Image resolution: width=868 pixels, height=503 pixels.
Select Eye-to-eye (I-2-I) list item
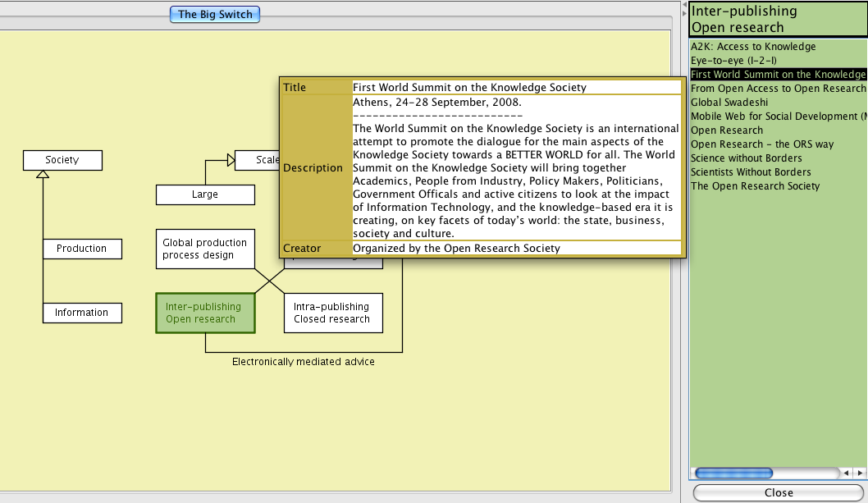(x=733, y=61)
